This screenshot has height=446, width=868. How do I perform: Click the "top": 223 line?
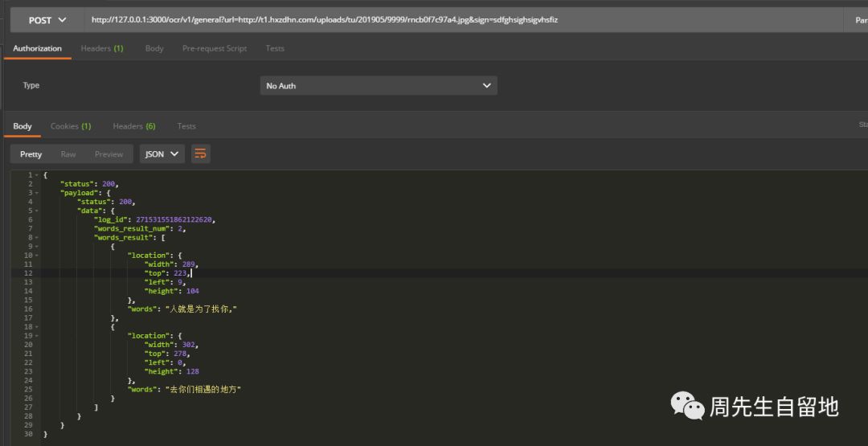coord(166,273)
